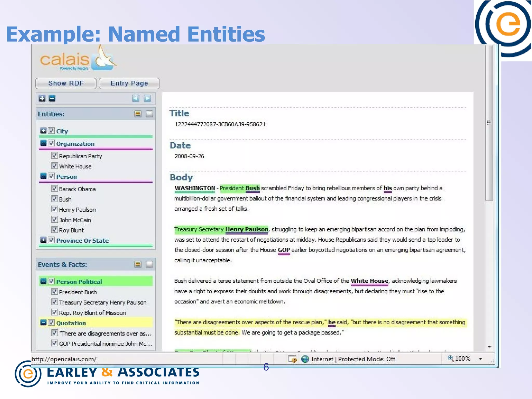Toggle the Henry Paulson checkbox
The height and width of the screenshot is (399, 532).
point(54,209)
